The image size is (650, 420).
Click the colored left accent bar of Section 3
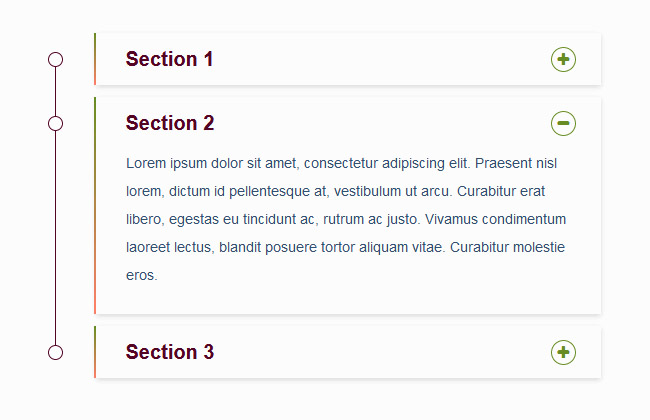[x=95, y=352]
